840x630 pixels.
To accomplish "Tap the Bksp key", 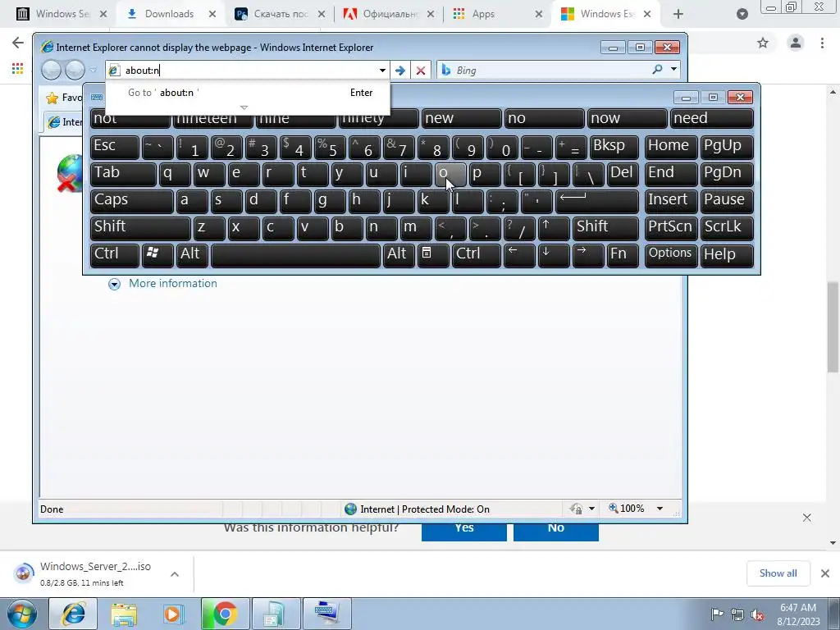I will [614, 147].
